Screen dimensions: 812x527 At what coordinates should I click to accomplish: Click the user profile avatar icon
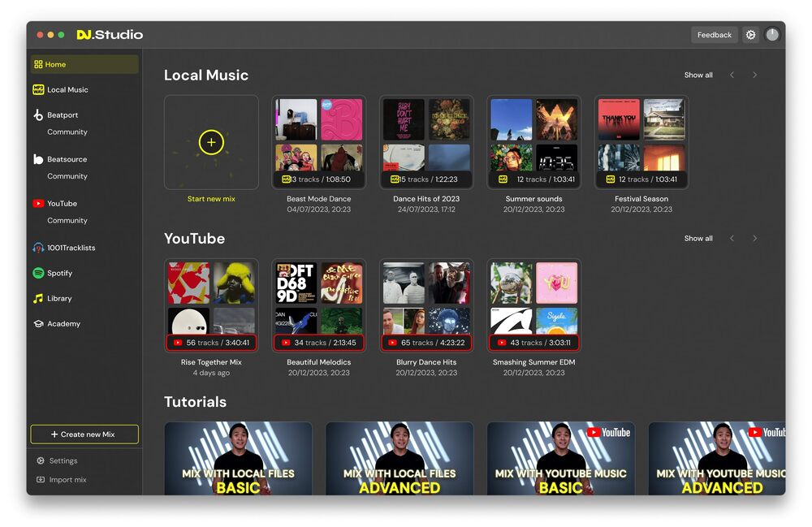[x=771, y=35]
